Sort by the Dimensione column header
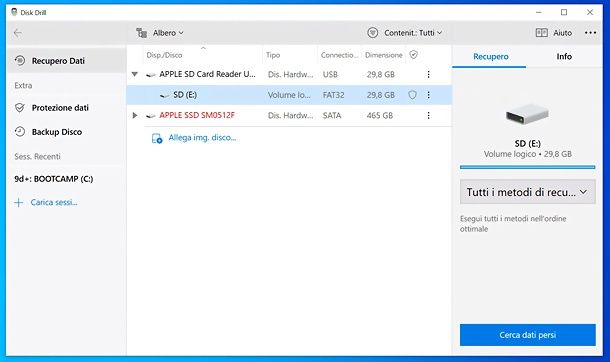 (384, 55)
